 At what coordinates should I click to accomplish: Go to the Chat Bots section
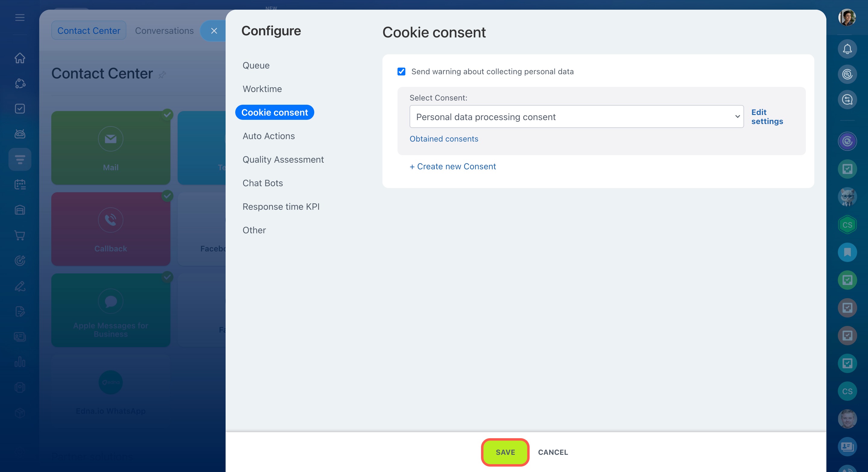coord(262,183)
